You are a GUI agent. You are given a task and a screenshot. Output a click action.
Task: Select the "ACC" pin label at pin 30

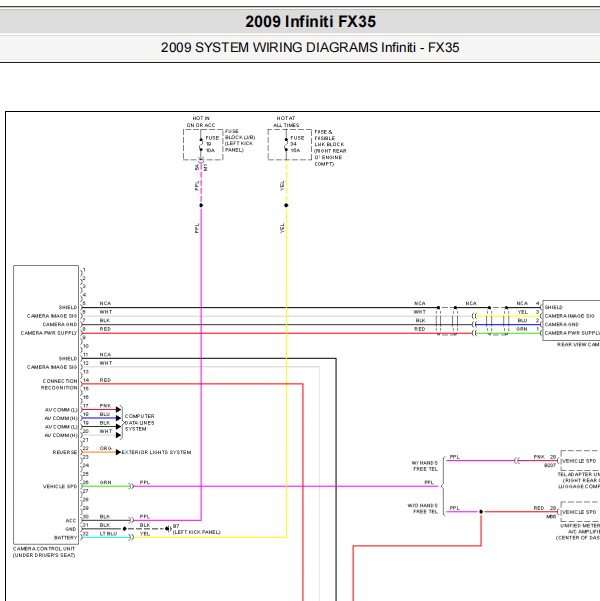71,521
